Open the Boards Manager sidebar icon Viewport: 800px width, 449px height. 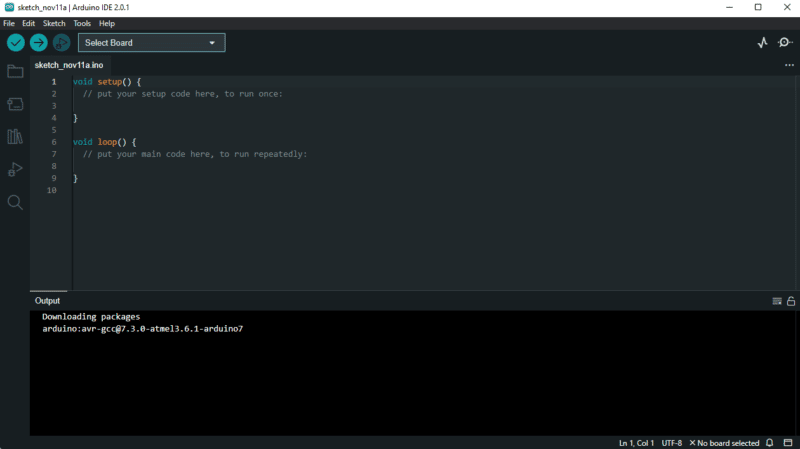[x=15, y=104]
